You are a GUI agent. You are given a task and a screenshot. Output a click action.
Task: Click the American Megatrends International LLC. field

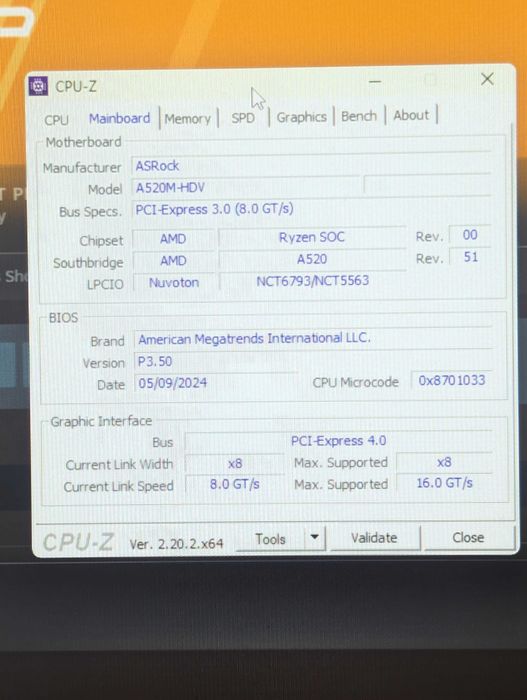313,338
